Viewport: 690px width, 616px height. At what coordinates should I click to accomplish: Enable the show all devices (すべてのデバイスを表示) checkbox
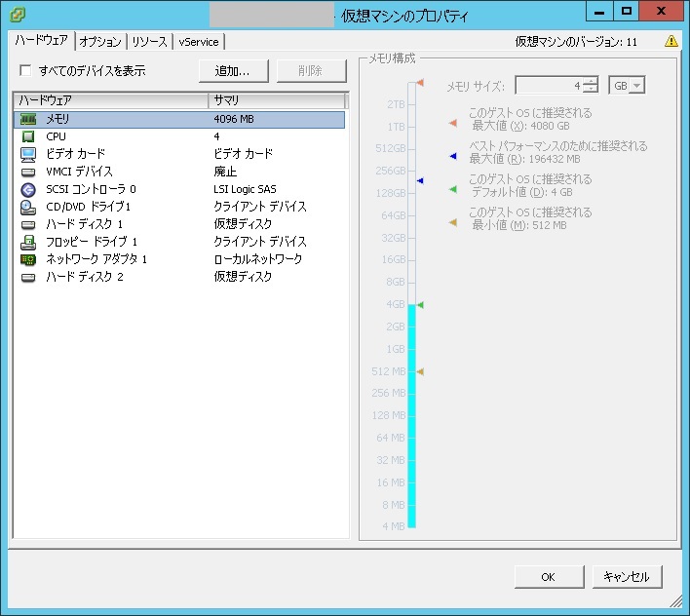[26, 71]
